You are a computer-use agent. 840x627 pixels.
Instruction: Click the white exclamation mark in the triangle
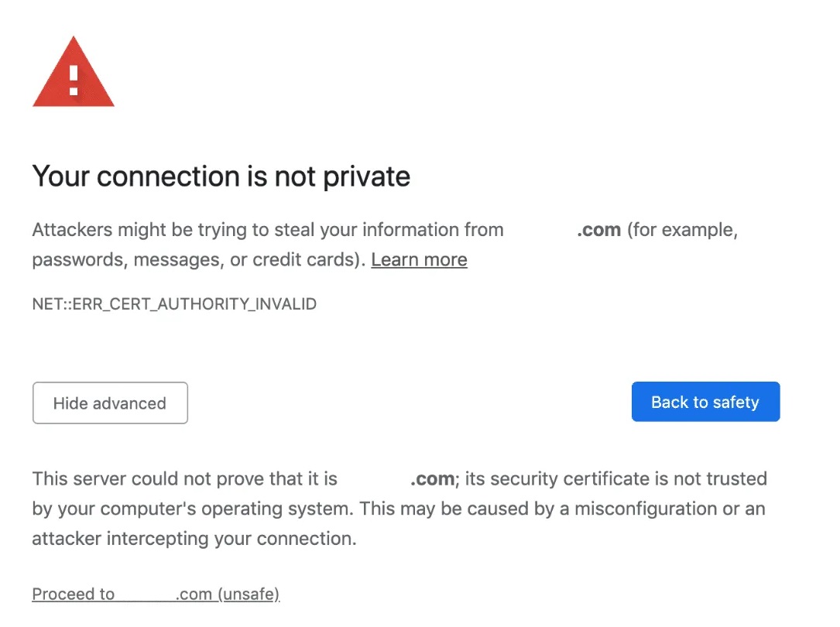pos(74,78)
